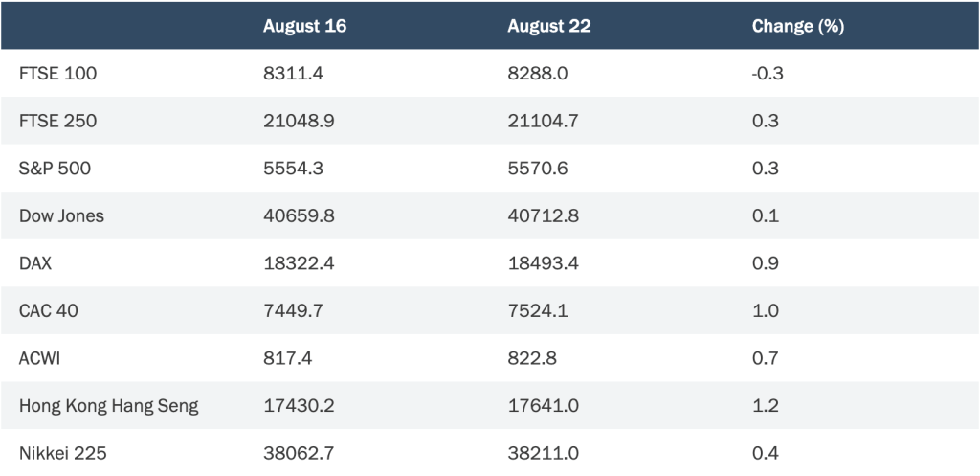
Task: Select the CAC 40 change value 1.0
Action: pyautogui.click(x=765, y=311)
